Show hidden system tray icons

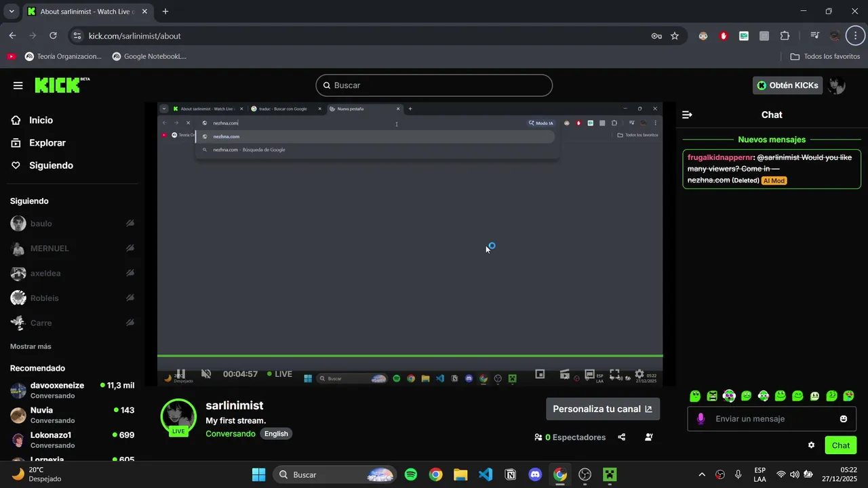701,474
